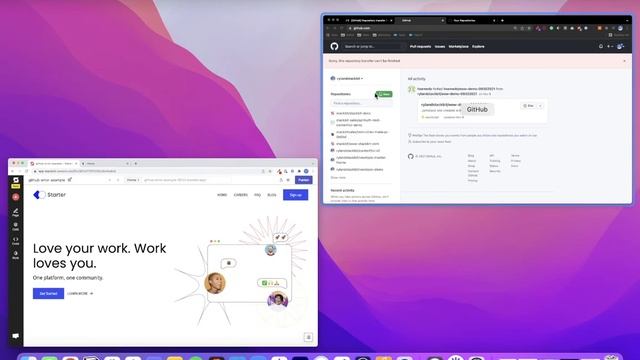Click the profile avatar in Starter browser toolbar
The width and height of the screenshot is (640, 360).
(x=306, y=171)
